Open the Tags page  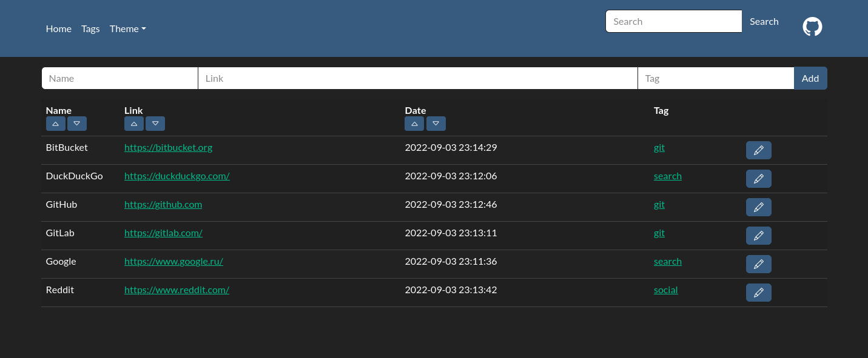pyautogui.click(x=90, y=28)
